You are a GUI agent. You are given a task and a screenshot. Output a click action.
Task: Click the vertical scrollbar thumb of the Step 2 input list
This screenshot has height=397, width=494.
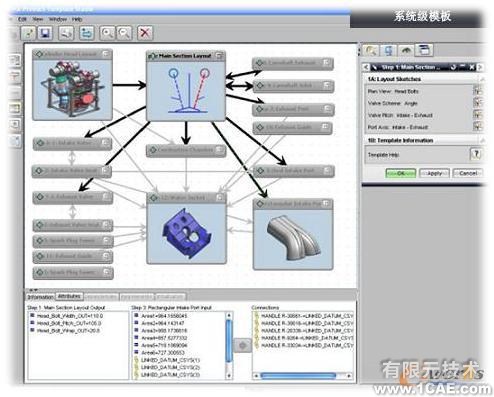tap(229, 341)
